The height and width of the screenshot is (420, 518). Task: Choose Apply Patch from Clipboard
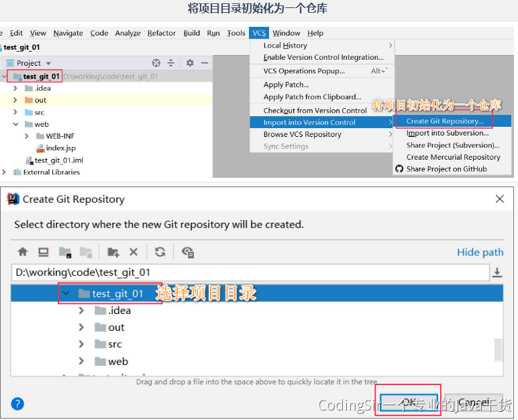[322, 97]
